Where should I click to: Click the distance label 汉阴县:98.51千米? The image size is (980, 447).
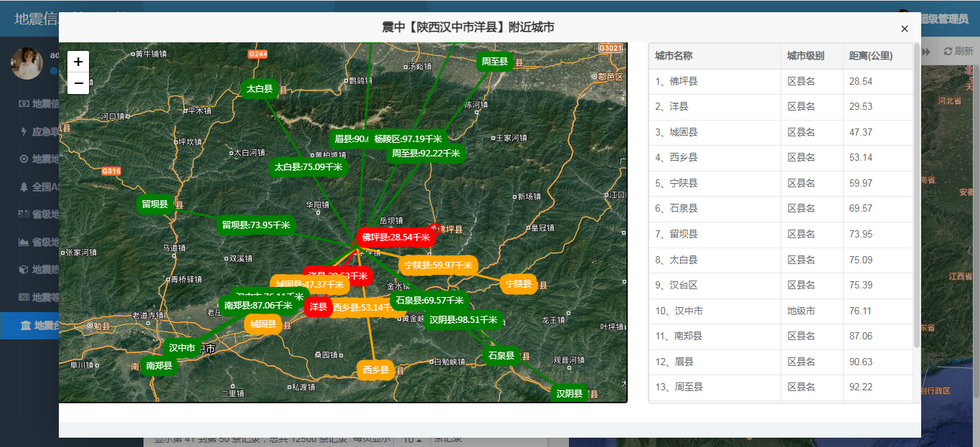(463, 320)
